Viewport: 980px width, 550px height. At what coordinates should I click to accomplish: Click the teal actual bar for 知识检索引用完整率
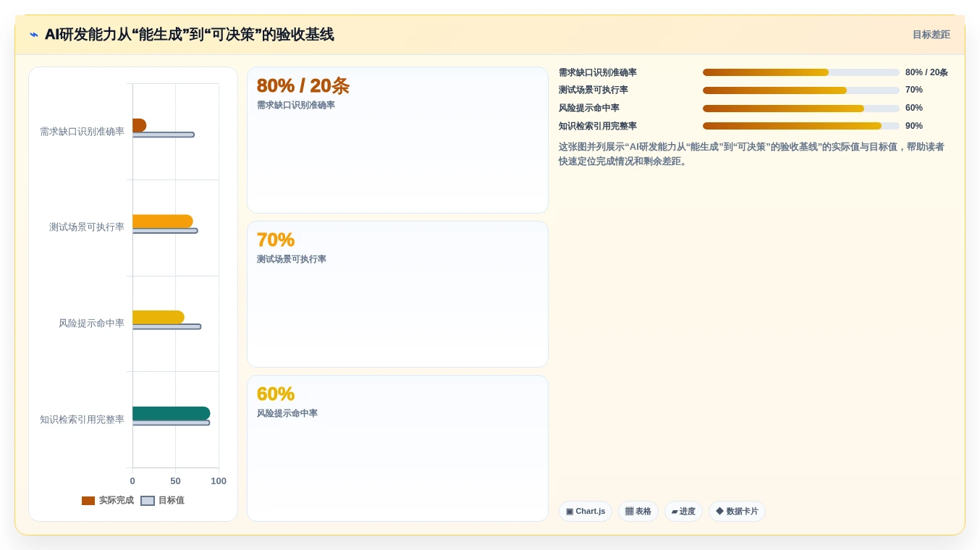[172, 413]
